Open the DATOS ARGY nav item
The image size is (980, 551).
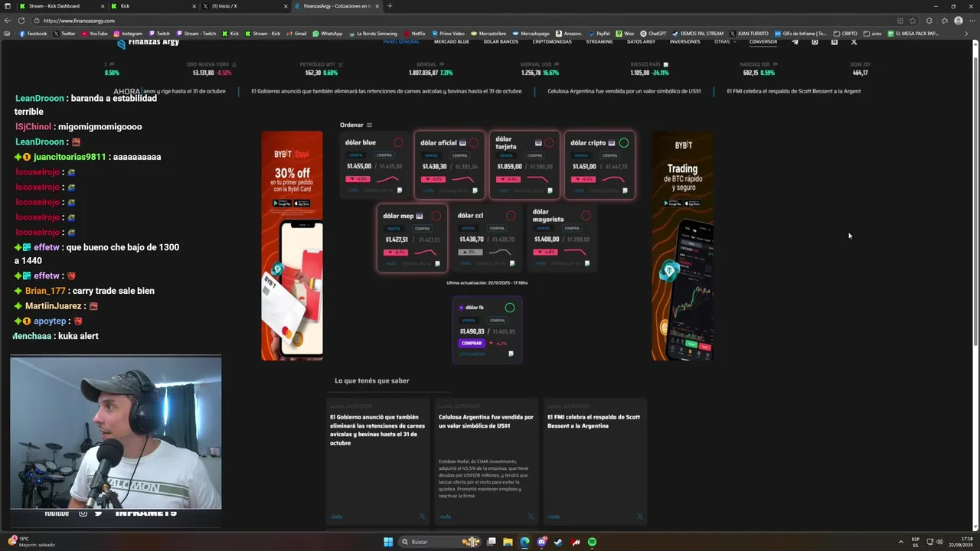click(x=641, y=41)
